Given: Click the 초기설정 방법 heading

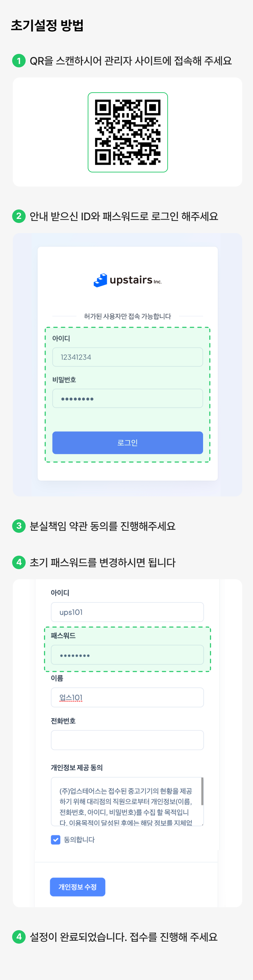Looking at the screenshot, I should point(47,26).
